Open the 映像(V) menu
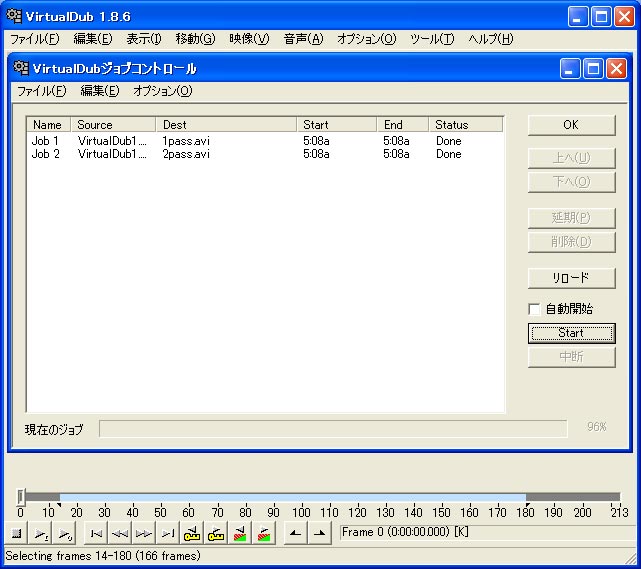The width and height of the screenshot is (641, 569). point(249,39)
